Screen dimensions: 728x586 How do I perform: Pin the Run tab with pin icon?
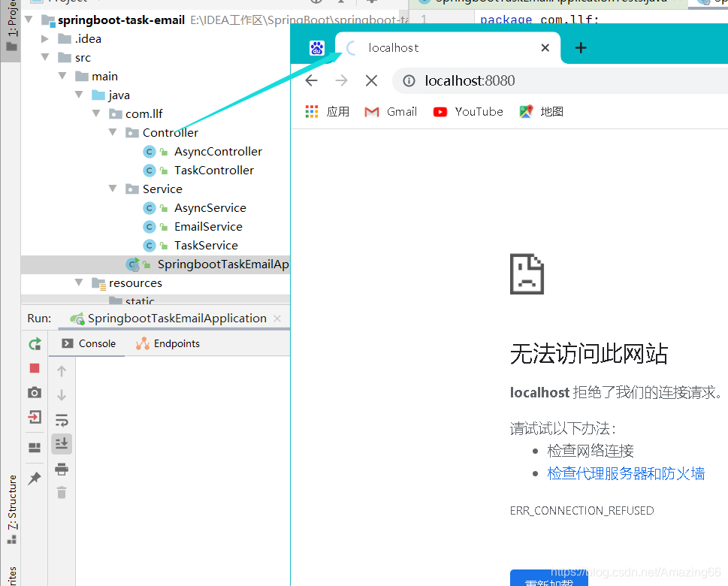coord(35,478)
